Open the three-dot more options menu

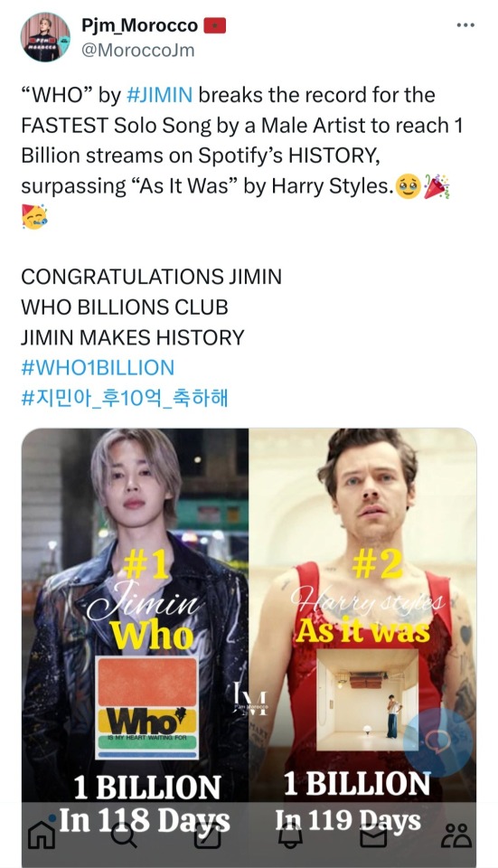pyautogui.click(x=465, y=25)
